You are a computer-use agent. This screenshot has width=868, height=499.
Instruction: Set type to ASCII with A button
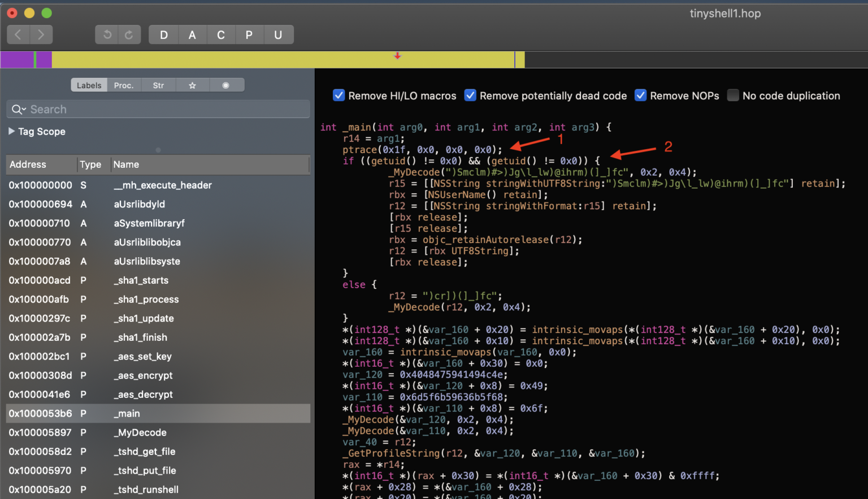tap(192, 34)
